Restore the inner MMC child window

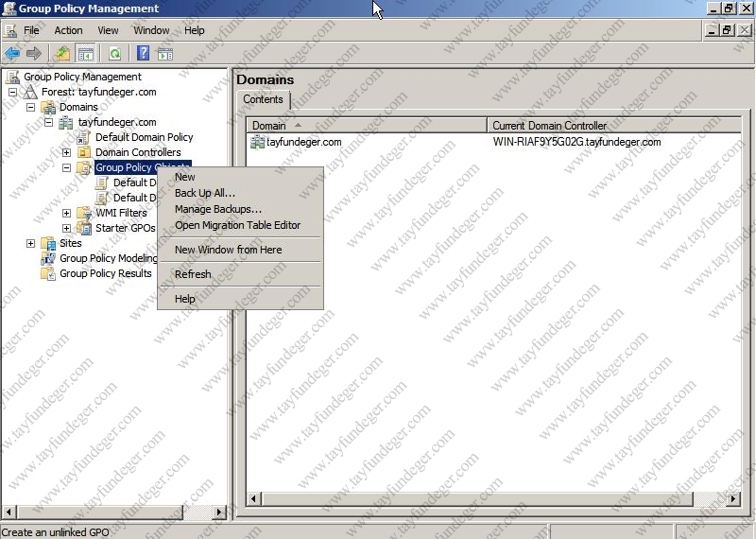(x=727, y=30)
